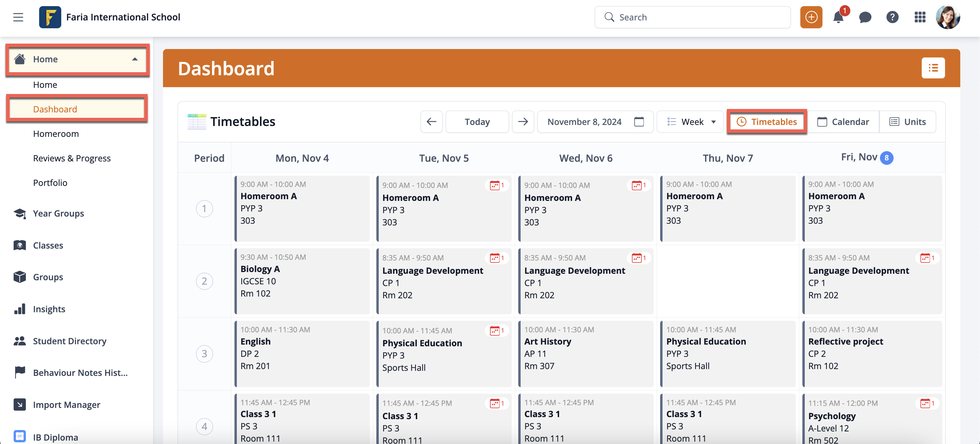The height and width of the screenshot is (444, 980).
Task: Open the apps grid launcher
Action: pyautogui.click(x=919, y=17)
